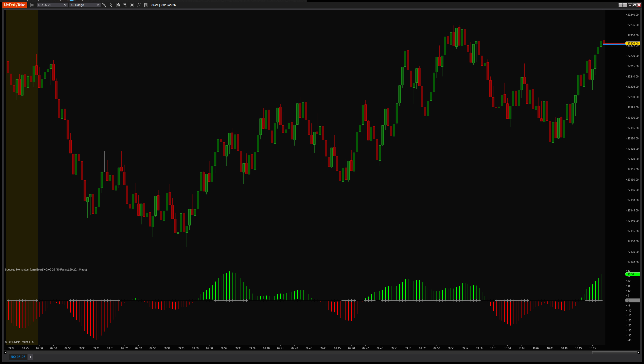Click the 26.37 indicator value marker
Image resolution: width=644 pixels, height=364 pixels.
click(633, 274)
